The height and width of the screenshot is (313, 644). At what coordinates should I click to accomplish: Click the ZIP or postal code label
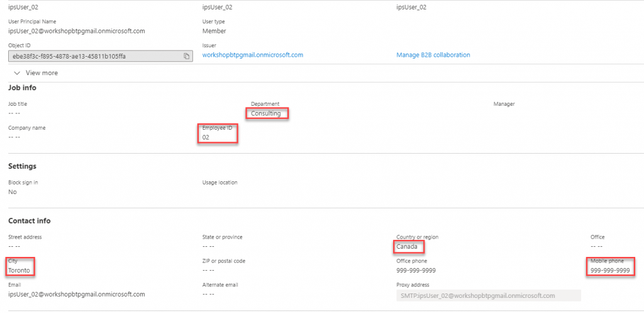pyautogui.click(x=224, y=261)
